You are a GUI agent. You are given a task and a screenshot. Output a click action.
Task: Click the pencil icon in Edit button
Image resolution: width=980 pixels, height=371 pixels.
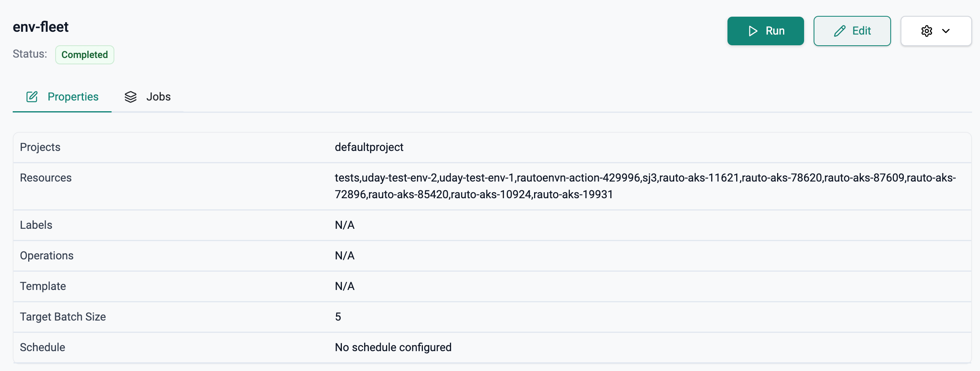point(839,31)
